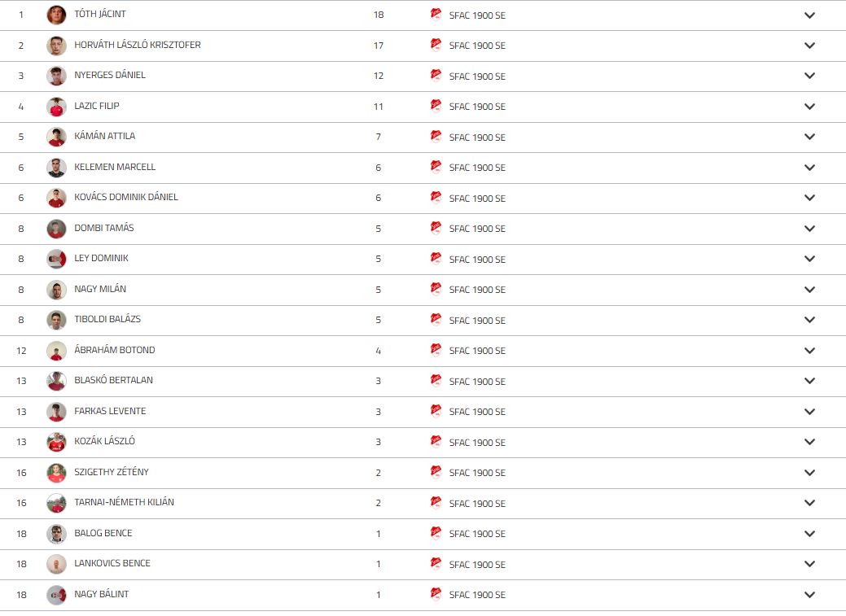Click the team badge in Ábrahám Botond's row
The height and width of the screenshot is (616, 846).
tap(436, 350)
